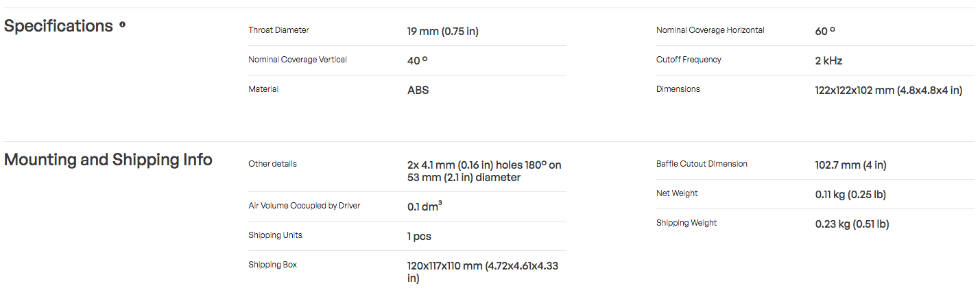This screenshot has width=980, height=299.
Task: Click the Baffle Cutout Dimension label
Action: click(702, 164)
